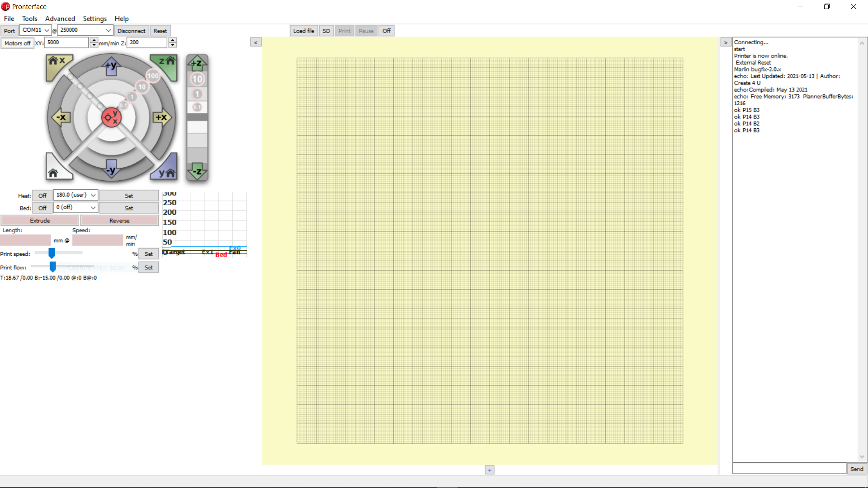Open the SD card menu
Screen dimensions: 868x488
[326, 31]
